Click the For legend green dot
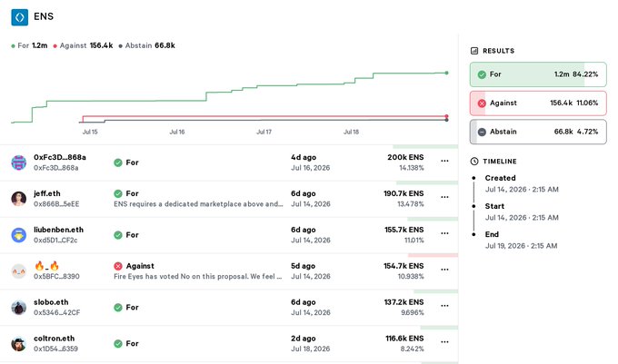618x364 pixels. [13, 46]
